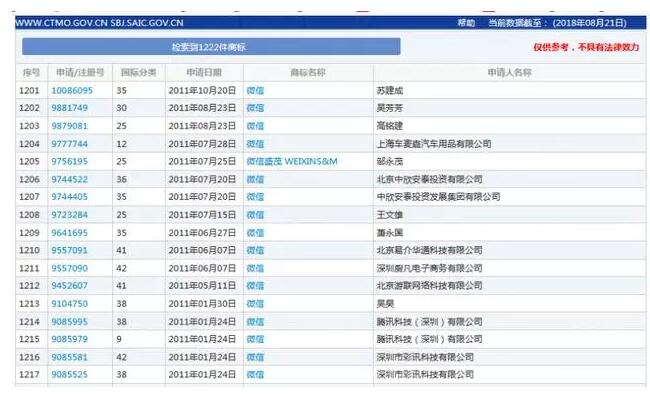Click the red 仅供参考 disclaimer text
This screenshot has width=650, height=401.
pyautogui.click(x=586, y=47)
